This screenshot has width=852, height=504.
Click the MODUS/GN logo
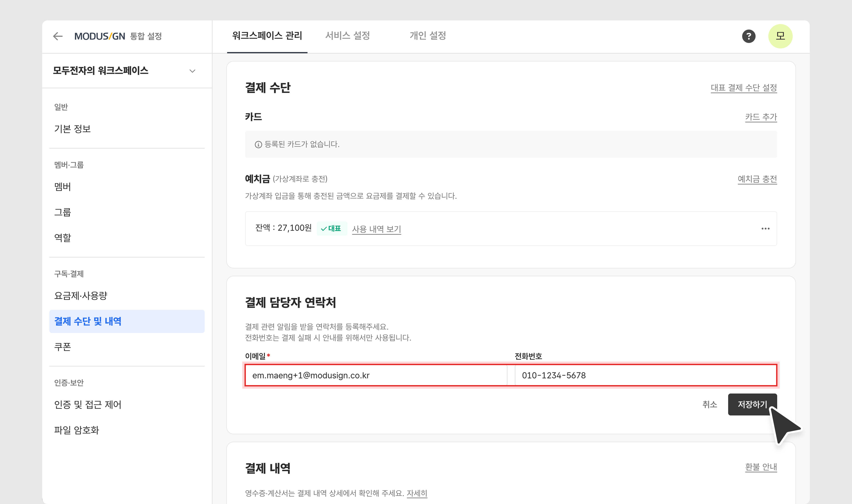pyautogui.click(x=99, y=36)
